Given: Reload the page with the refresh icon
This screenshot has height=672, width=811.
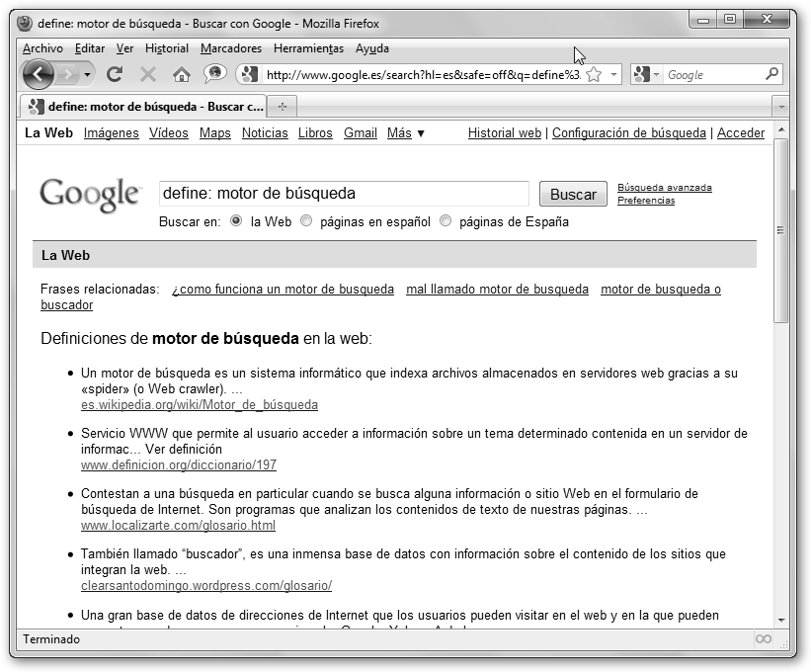Looking at the screenshot, I should point(115,74).
